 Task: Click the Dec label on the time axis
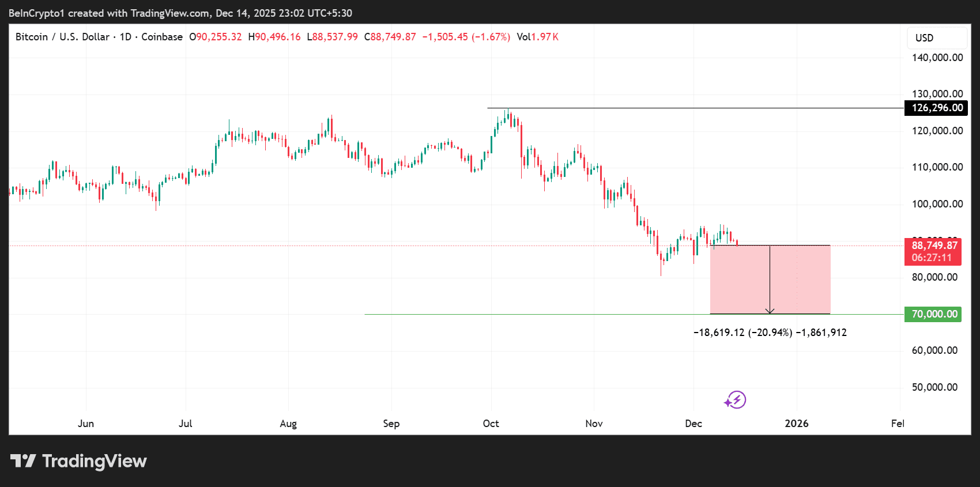[x=693, y=424]
